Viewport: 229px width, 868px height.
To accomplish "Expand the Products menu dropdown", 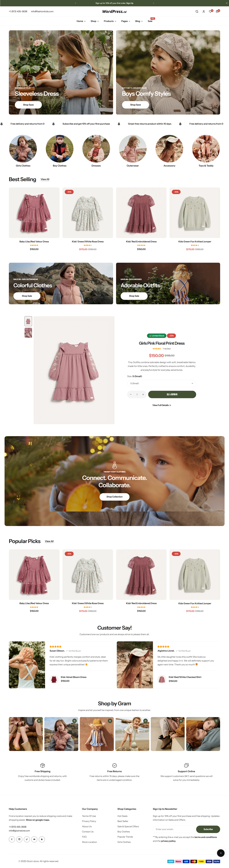I will point(110,21).
